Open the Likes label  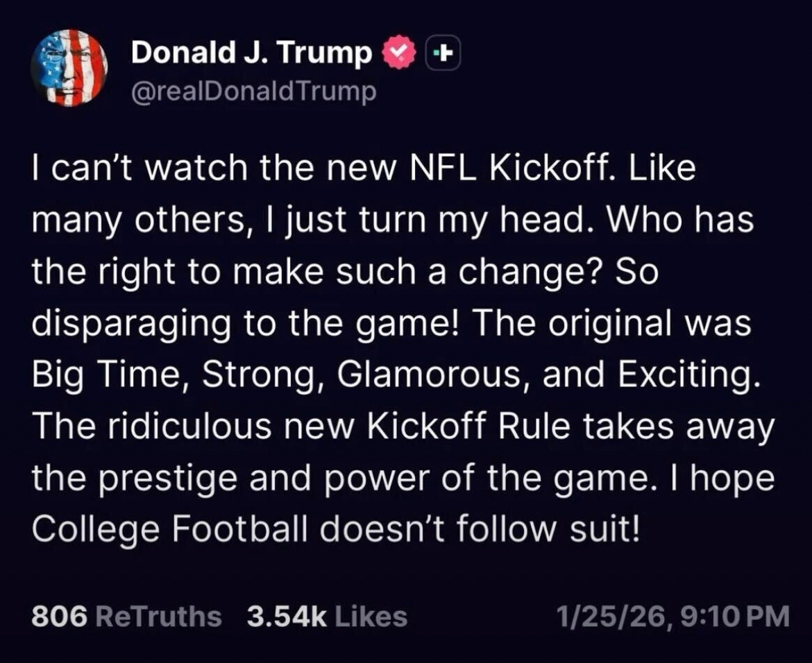(x=370, y=616)
